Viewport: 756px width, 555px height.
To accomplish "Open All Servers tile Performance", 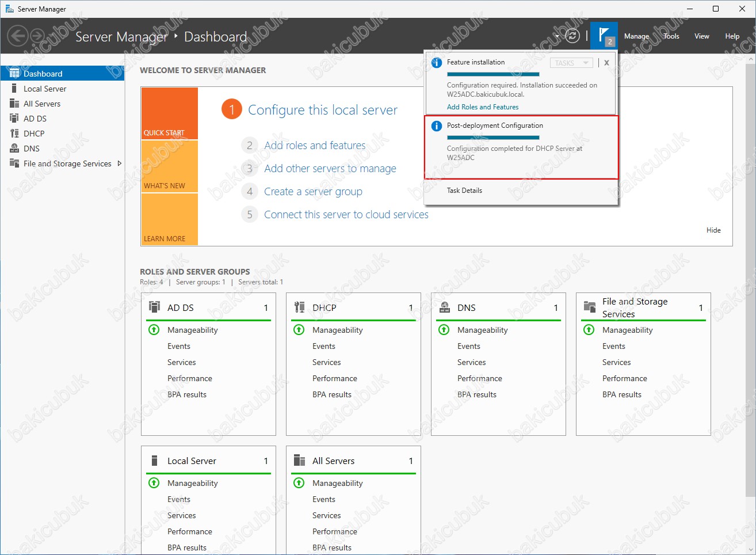I will point(335,531).
